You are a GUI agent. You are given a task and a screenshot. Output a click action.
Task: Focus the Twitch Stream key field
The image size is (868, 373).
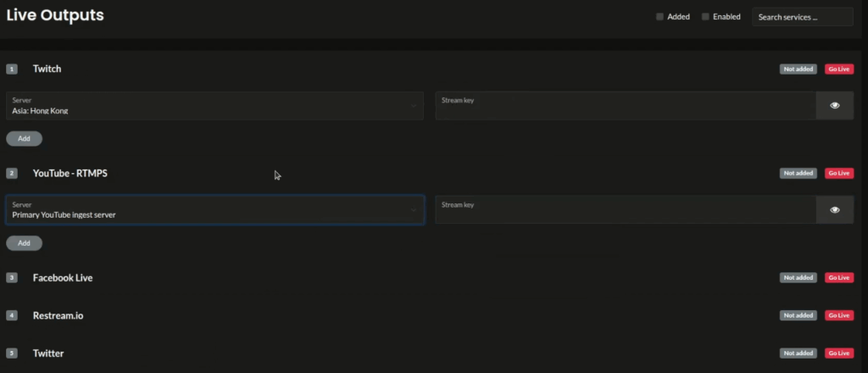626,106
